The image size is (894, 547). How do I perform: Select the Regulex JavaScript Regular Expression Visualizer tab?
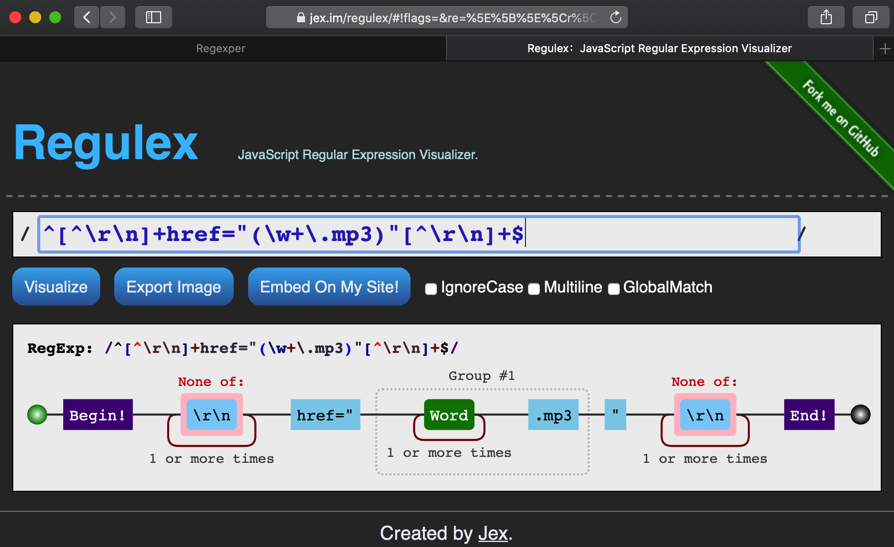659,49
